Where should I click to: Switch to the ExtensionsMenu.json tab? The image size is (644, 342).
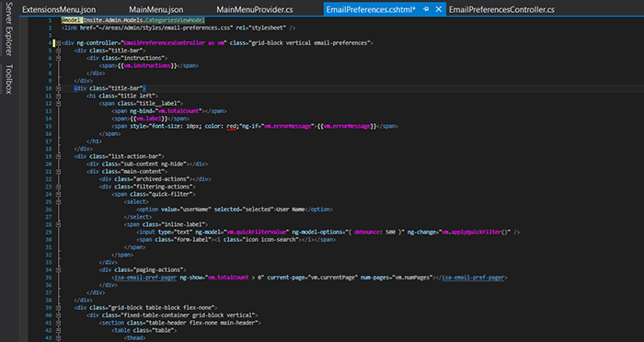(x=59, y=9)
